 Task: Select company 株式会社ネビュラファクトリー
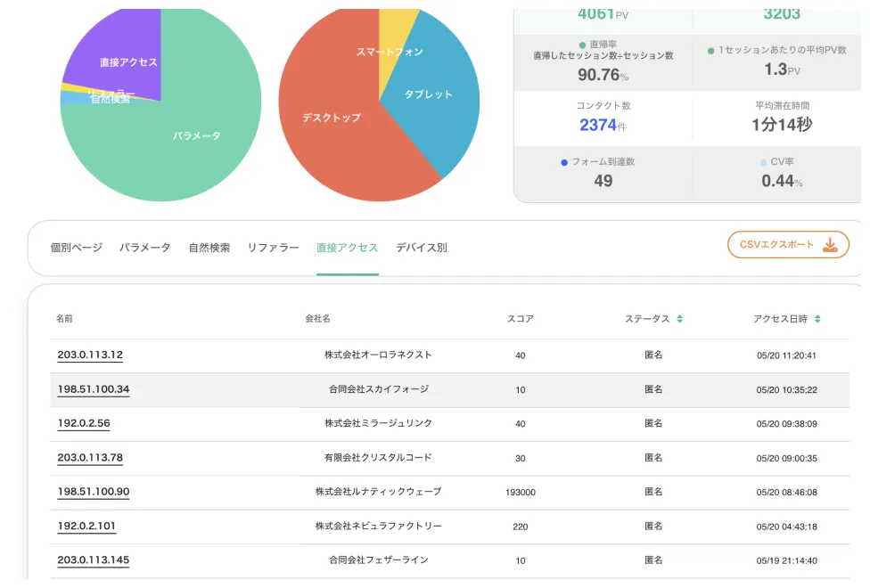click(x=379, y=526)
